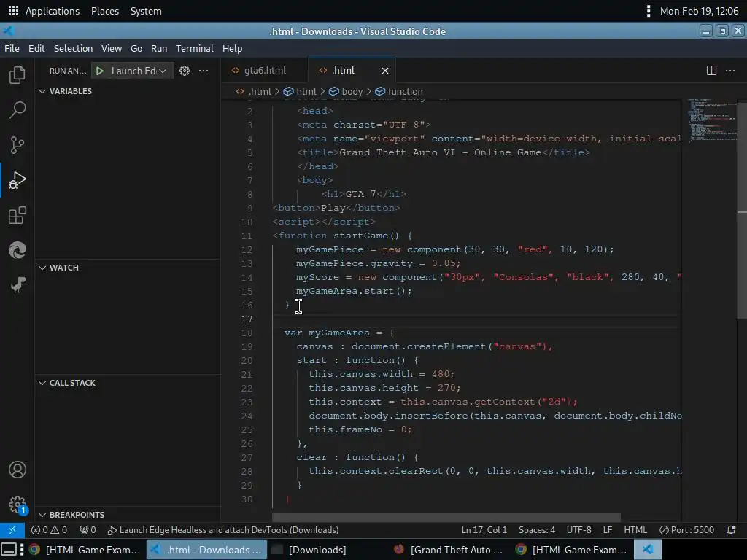Click Launch Edge Headless debug status item

pos(223,530)
